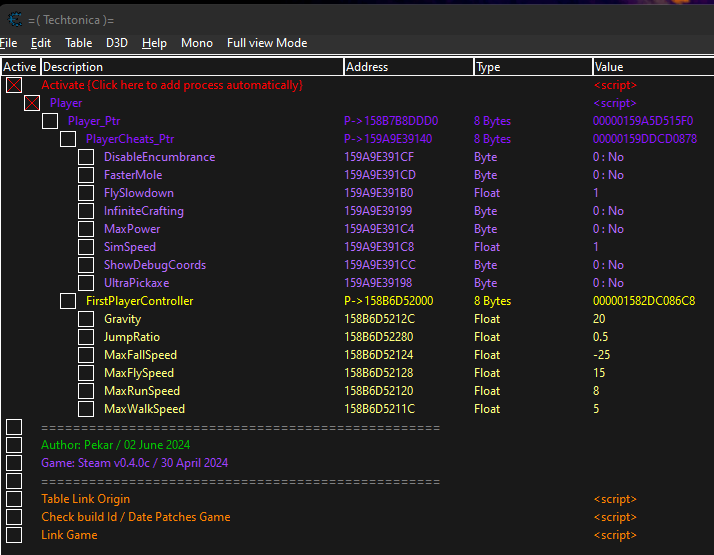Toggle the Gravity entry checkbox
This screenshot has height=555, width=714.
[x=86, y=319]
